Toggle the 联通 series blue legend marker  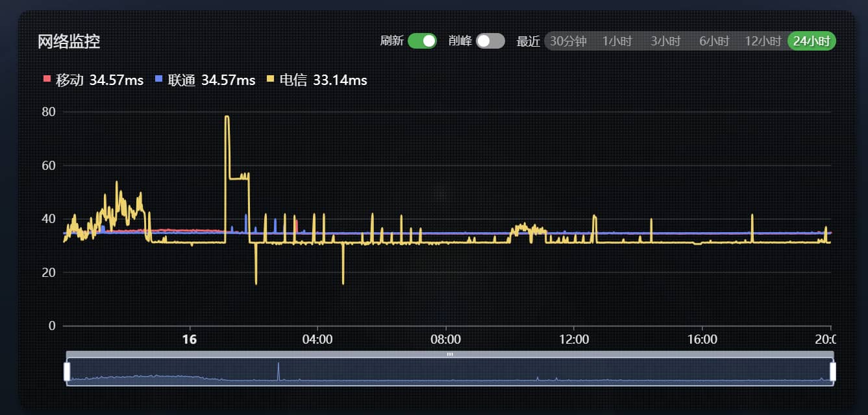(159, 79)
